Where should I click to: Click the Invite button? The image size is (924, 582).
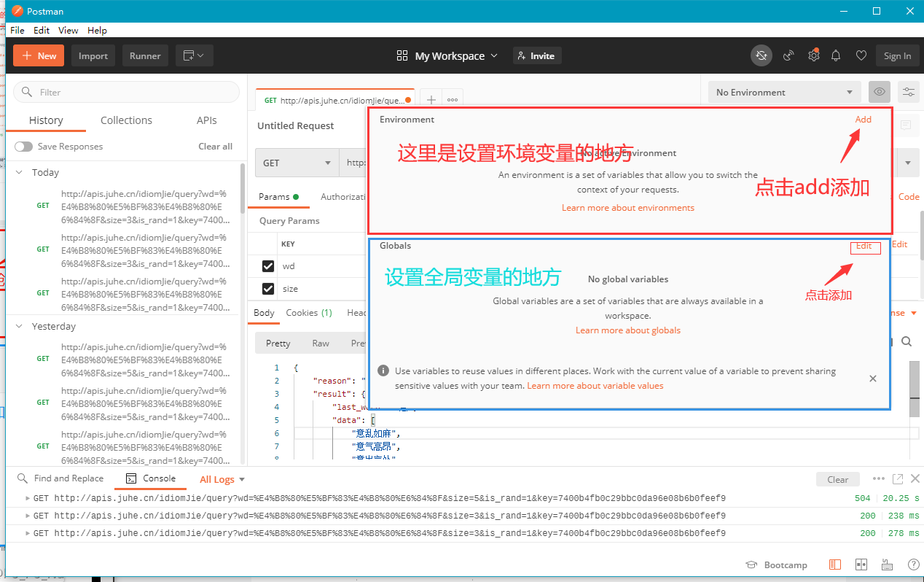point(537,55)
